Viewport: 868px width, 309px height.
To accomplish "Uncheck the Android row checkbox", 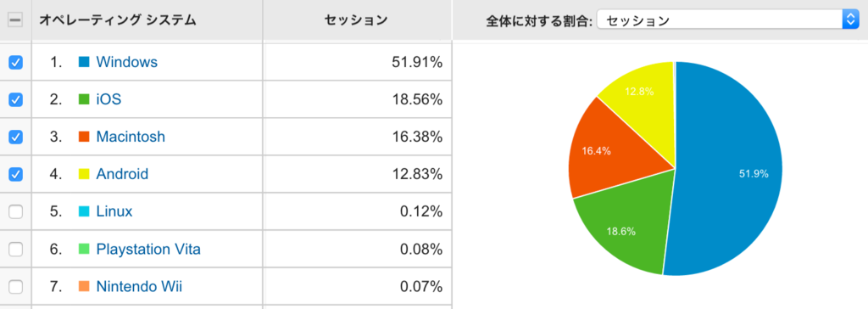I will coord(15,174).
